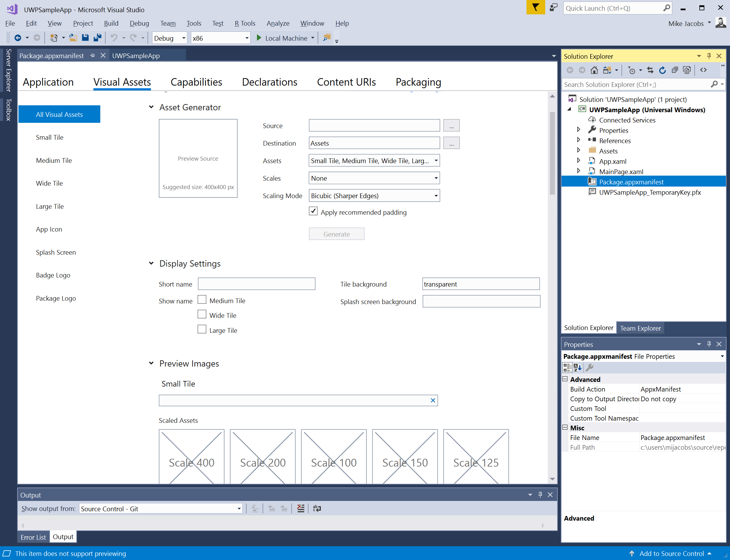Click the Save All toolbar icon

click(97, 38)
